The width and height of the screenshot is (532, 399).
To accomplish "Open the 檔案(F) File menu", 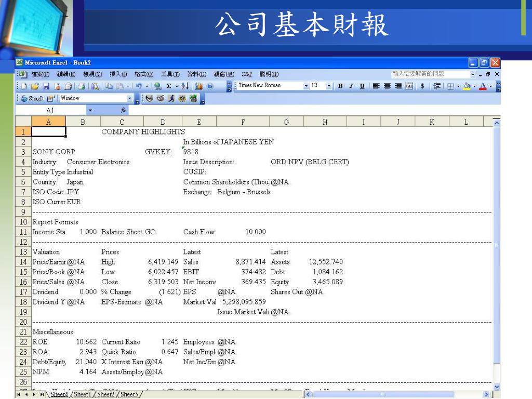I will tap(40, 74).
